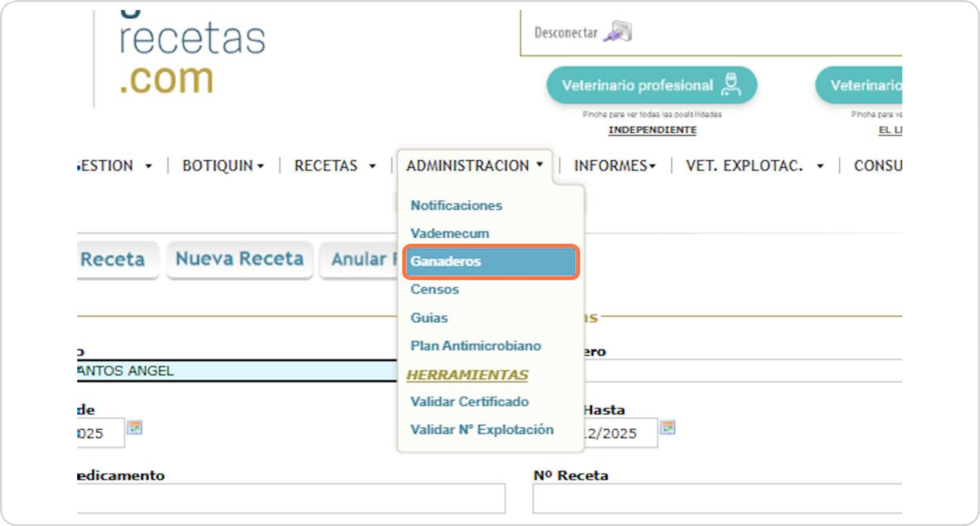Expand the BOTIQUIN dropdown menu
Viewport: 980px width, 526px height.
point(223,166)
